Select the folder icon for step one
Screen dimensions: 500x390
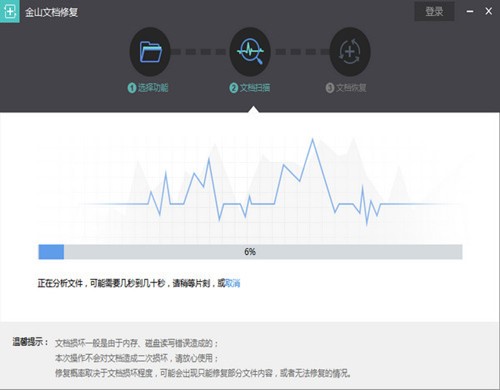150,52
